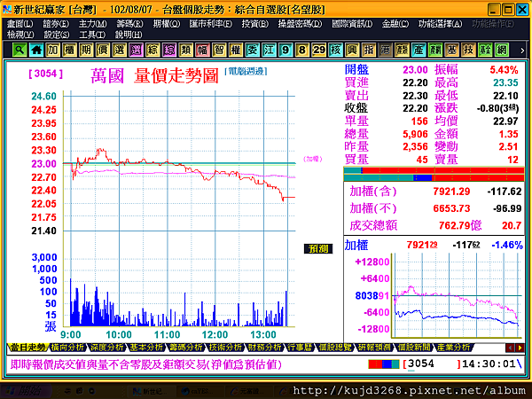Switch to the 基本分析 tab
Viewport: 532px width, 399px height.
(x=146, y=348)
